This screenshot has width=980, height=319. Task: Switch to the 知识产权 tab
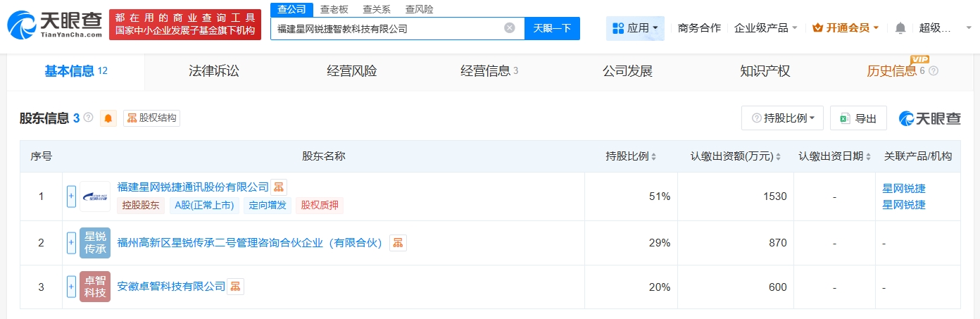765,71
